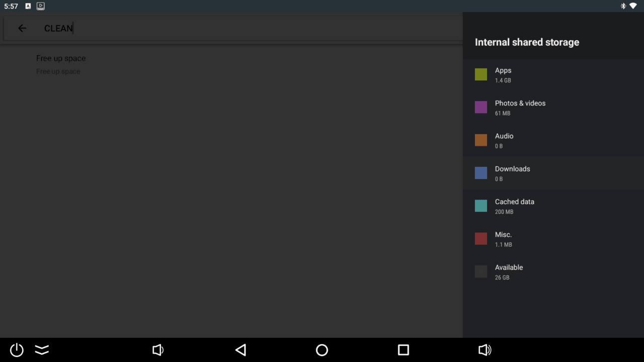Image resolution: width=644 pixels, height=362 pixels.
Task: Open recent apps with square button
Action: click(403, 350)
